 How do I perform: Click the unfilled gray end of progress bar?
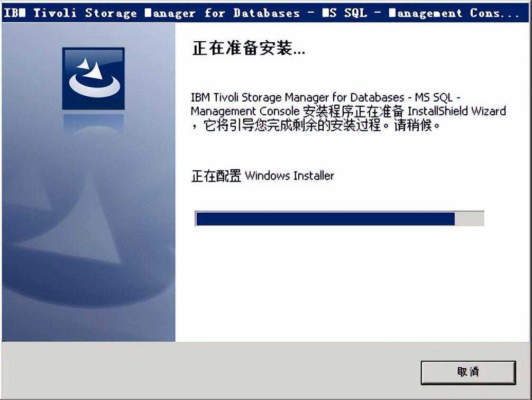469,219
